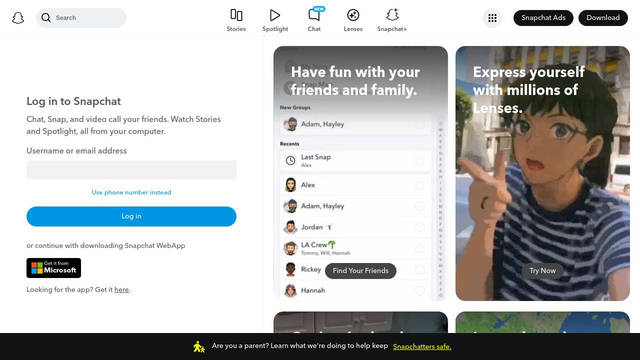
Task: Click the 'Username or email address' label
Action: pos(77,151)
